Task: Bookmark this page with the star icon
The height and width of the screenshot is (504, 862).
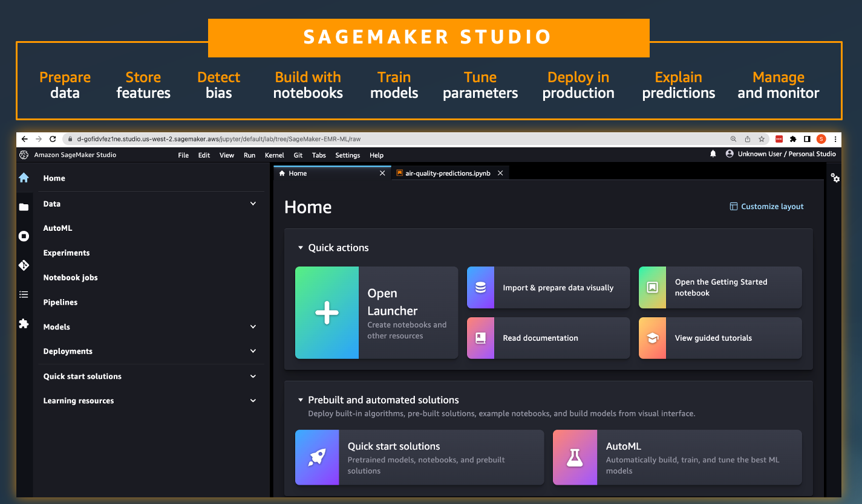Action: 762,139
